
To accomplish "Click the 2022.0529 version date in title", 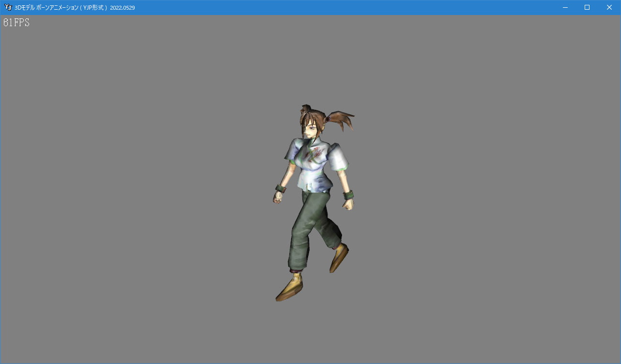I will pos(122,8).
